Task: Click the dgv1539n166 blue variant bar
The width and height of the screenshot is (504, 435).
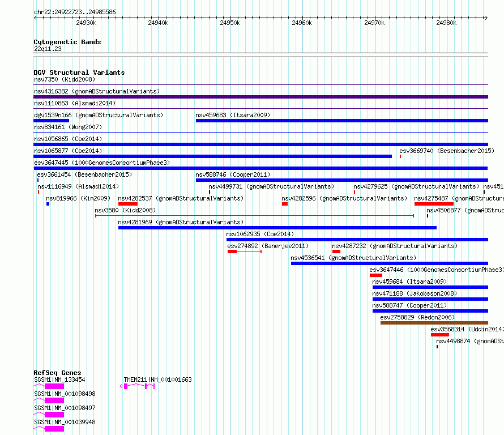Action: click(51, 121)
